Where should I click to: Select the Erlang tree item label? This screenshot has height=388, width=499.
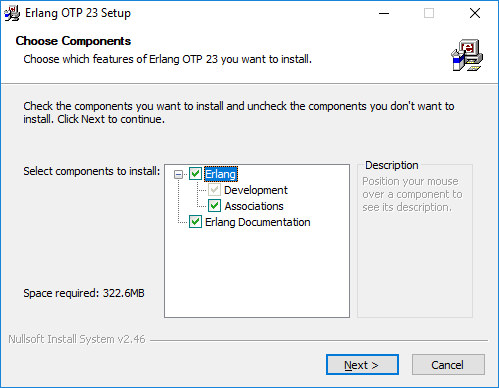pos(221,174)
